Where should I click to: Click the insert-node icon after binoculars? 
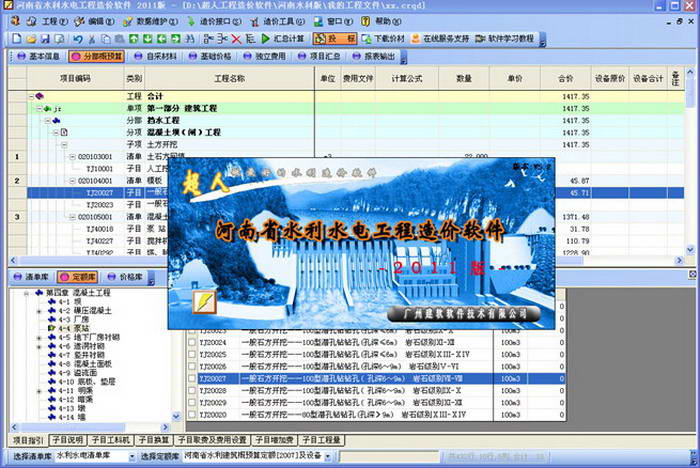pyautogui.click(x=208, y=39)
